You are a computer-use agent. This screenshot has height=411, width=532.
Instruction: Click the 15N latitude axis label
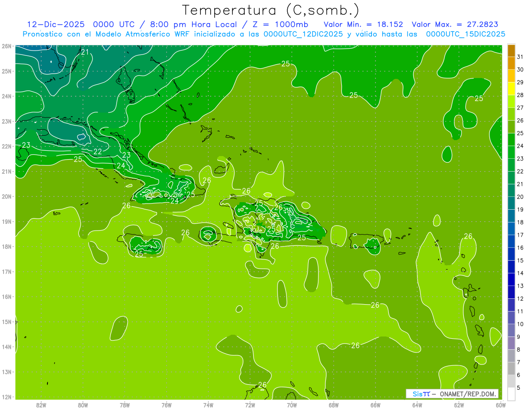(x=7, y=321)
